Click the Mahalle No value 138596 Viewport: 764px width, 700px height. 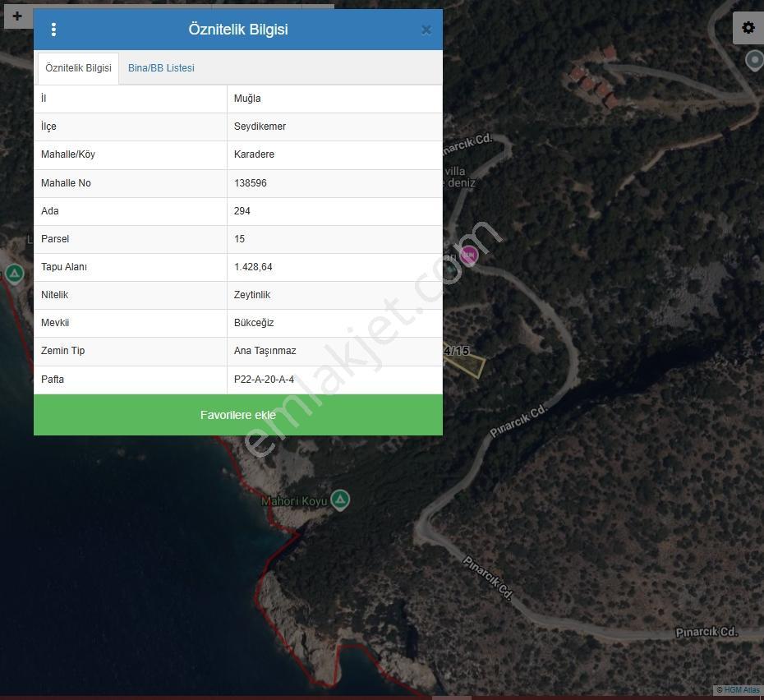(x=334, y=183)
